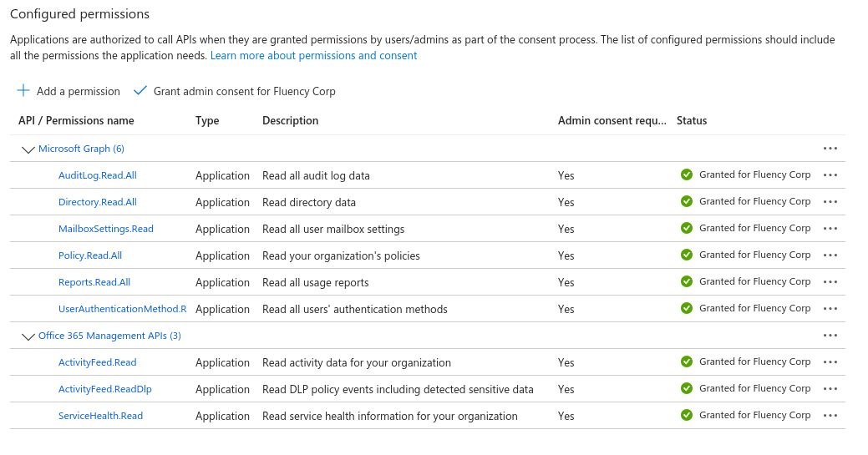Click green granted status icon for MailboxSettings.Read
The width and height of the screenshot is (868, 455).
(x=687, y=227)
